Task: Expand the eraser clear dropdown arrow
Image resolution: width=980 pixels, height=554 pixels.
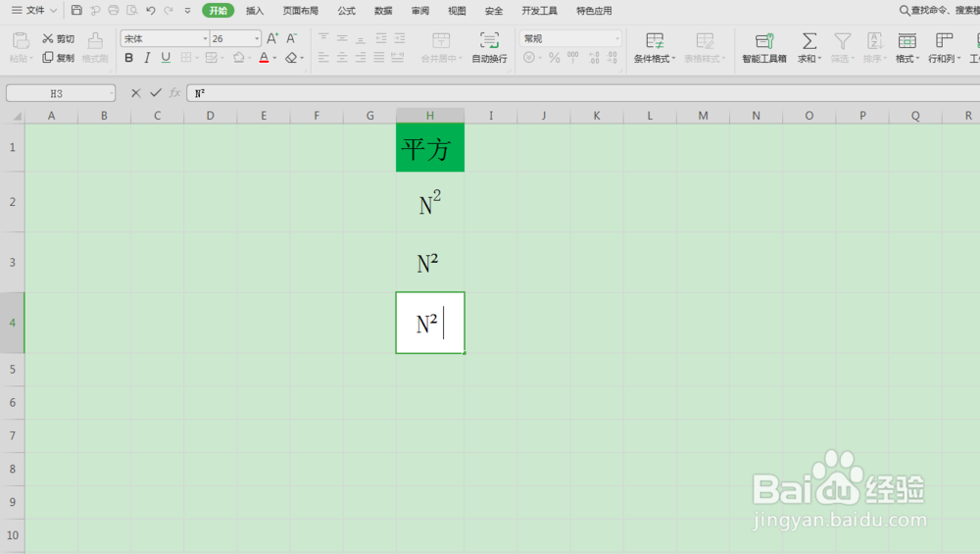Action: 302,58
